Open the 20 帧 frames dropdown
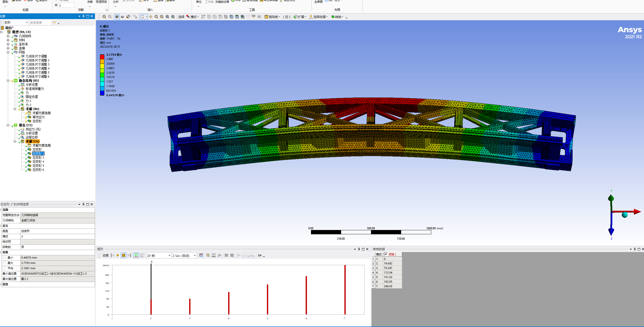 [x=169, y=256]
